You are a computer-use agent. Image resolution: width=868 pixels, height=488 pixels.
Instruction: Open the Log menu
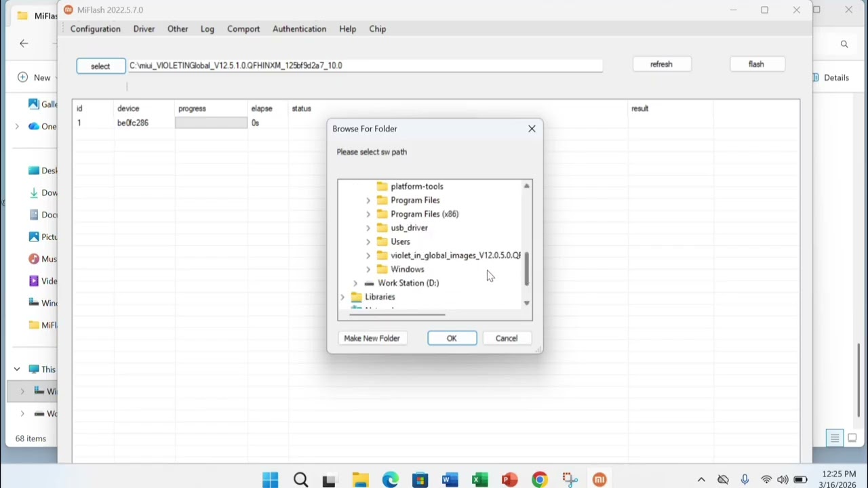pyautogui.click(x=208, y=29)
